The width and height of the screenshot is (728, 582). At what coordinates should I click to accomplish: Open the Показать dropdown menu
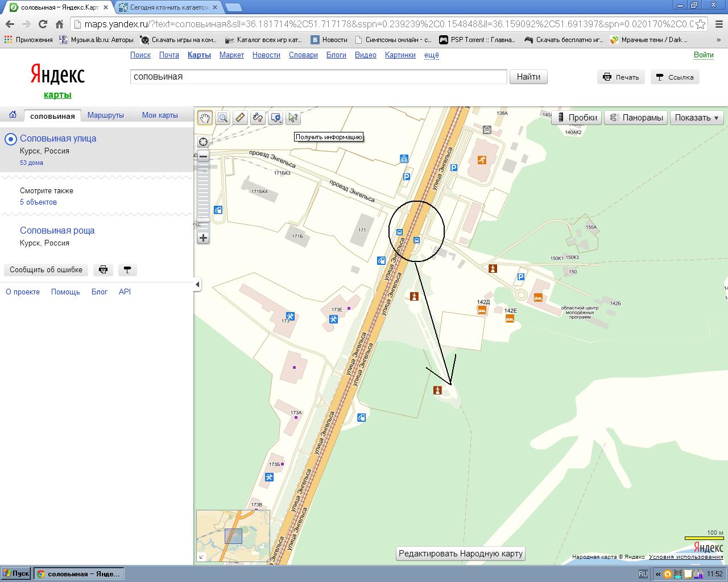(x=697, y=118)
